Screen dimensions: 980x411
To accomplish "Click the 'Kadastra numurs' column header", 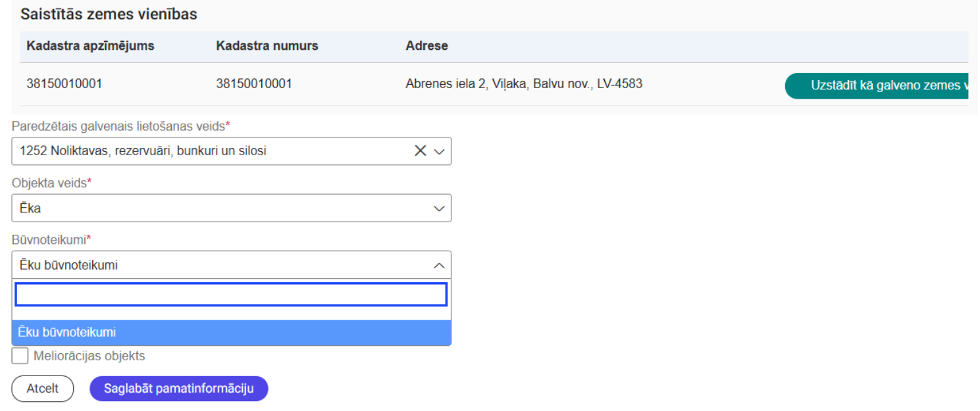I will click(x=267, y=46).
